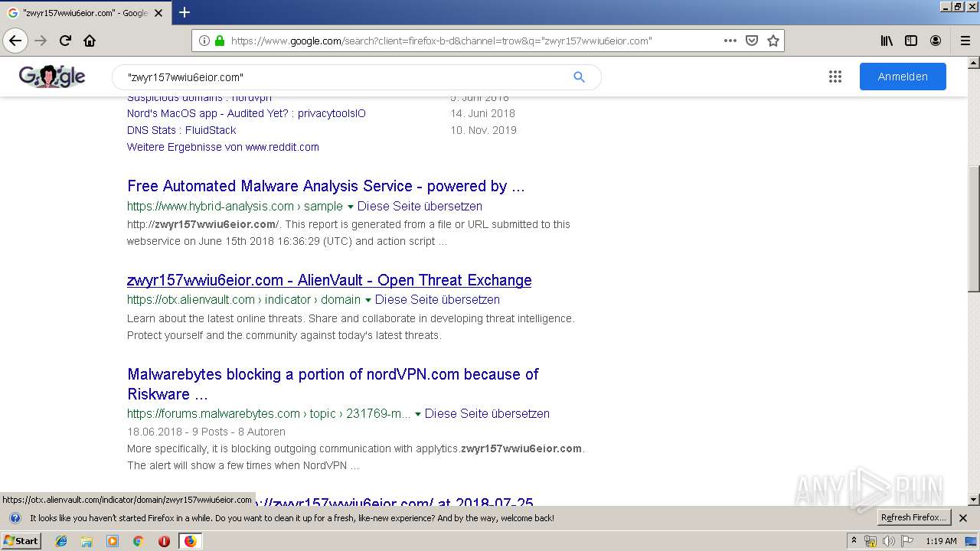The width and height of the screenshot is (980, 551).
Task: Open Opera icon in taskbar
Action: point(164,541)
